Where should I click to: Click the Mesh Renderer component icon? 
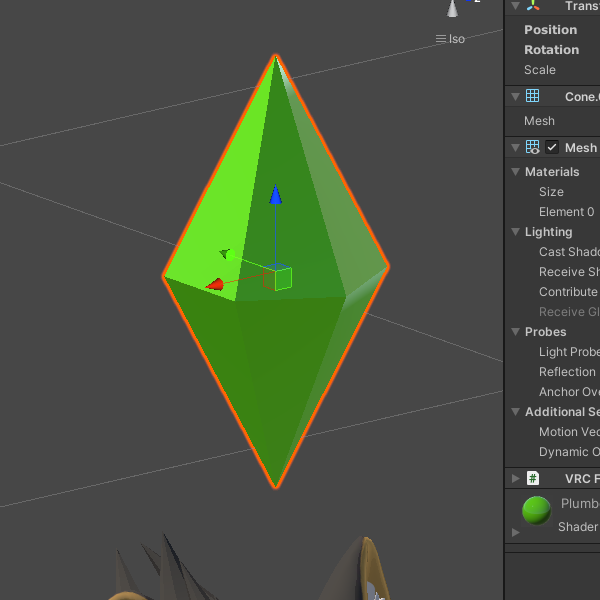click(x=533, y=147)
